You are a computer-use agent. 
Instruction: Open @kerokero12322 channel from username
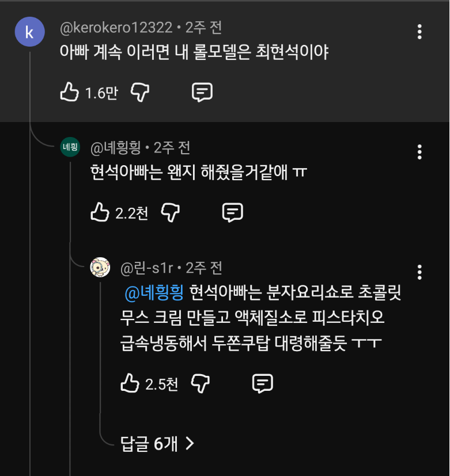click(116, 27)
